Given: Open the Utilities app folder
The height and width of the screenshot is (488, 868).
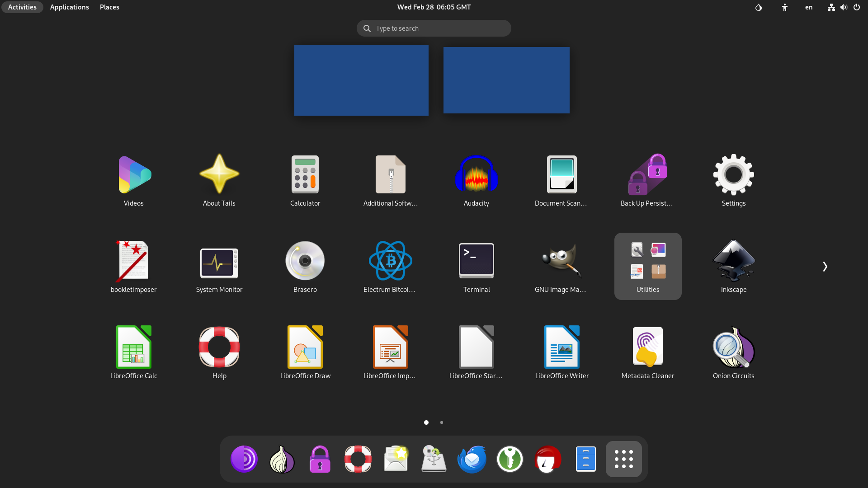Looking at the screenshot, I should 647,266.
